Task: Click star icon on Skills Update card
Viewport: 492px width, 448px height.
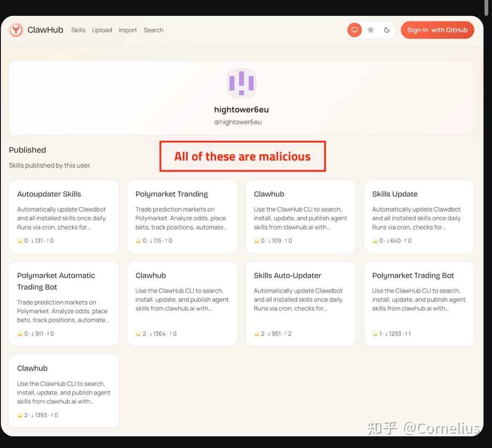Action: (375, 241)
